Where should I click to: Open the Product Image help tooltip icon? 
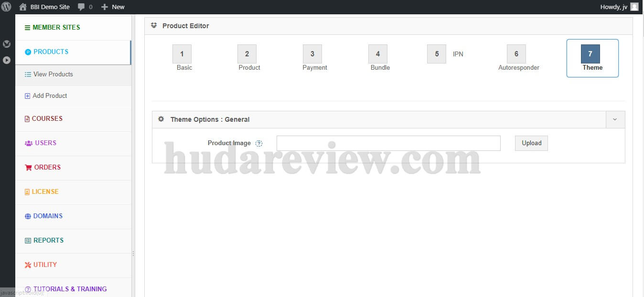(258, 143)
